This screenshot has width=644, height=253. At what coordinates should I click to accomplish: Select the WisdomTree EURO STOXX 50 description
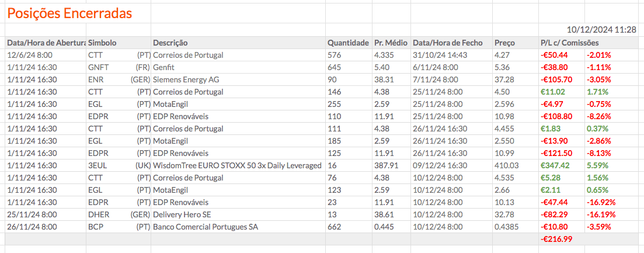[x=237, y=165]
